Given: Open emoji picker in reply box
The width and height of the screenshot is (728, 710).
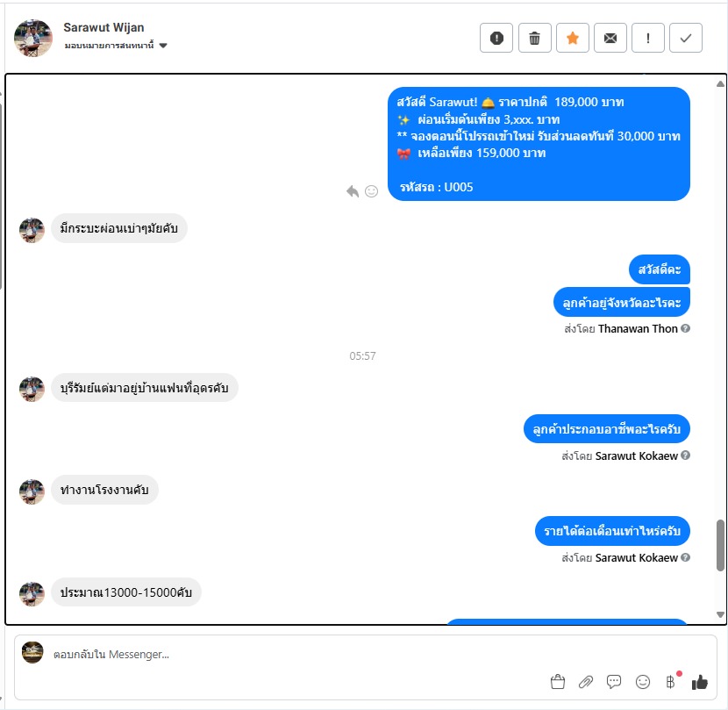Looking at the screenshot, I should click(643, 682).
